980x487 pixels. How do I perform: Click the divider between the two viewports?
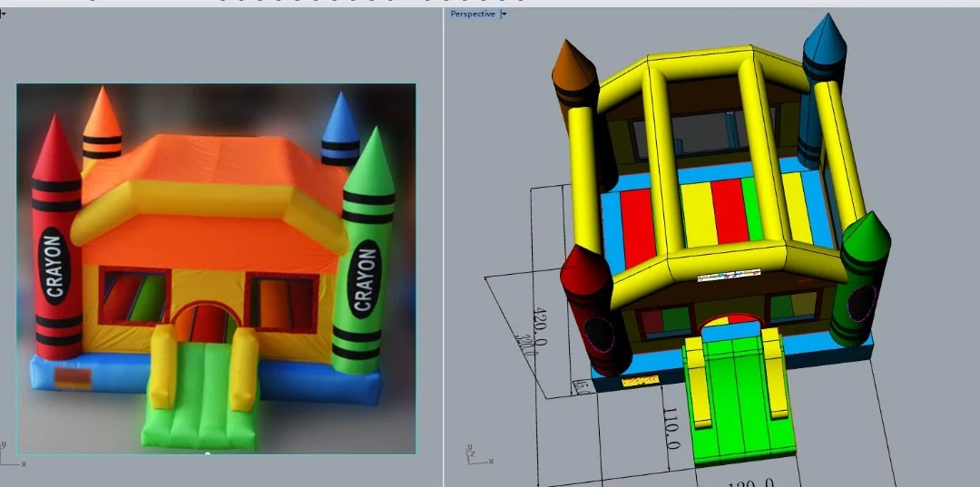tap(444, 245)
